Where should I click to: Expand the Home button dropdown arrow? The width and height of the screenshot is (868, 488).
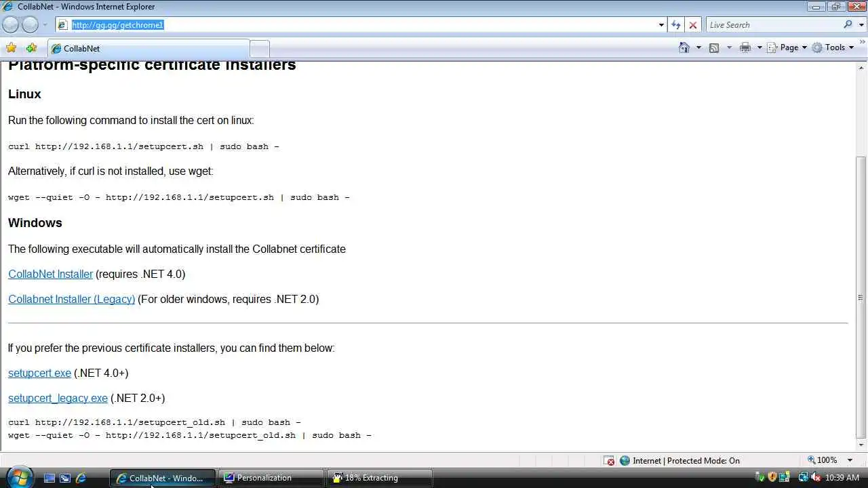(698, 47)
